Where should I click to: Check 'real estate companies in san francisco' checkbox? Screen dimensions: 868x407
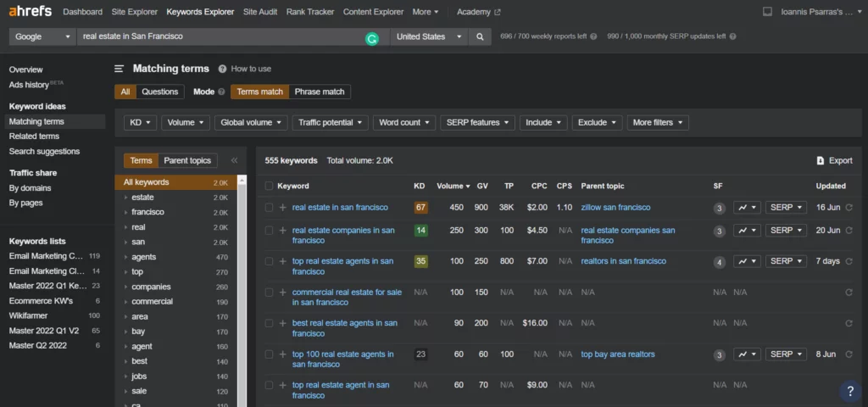coord(269,231)
